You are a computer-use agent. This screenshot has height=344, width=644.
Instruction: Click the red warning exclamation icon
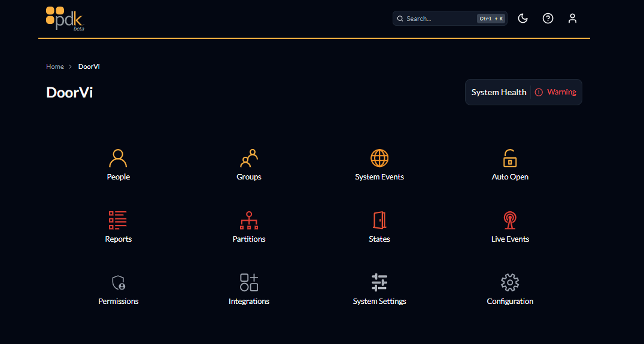[x=539, y=92]
